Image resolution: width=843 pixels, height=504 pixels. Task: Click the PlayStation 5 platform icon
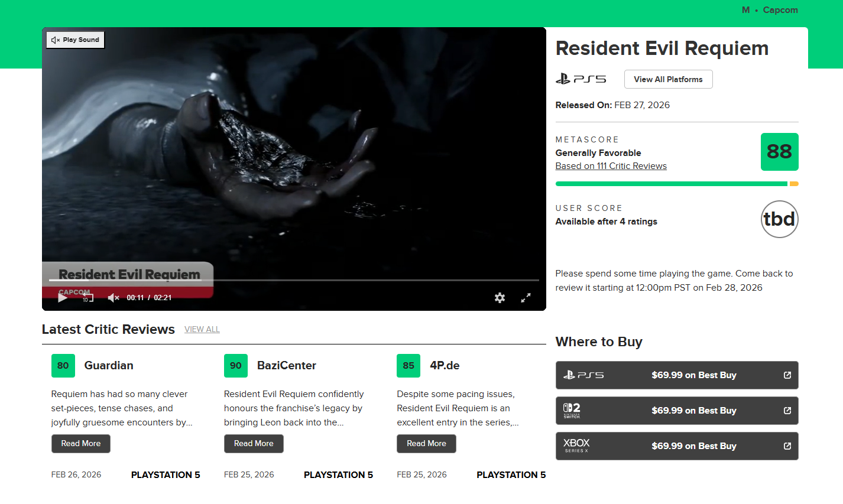coord(581,79)
